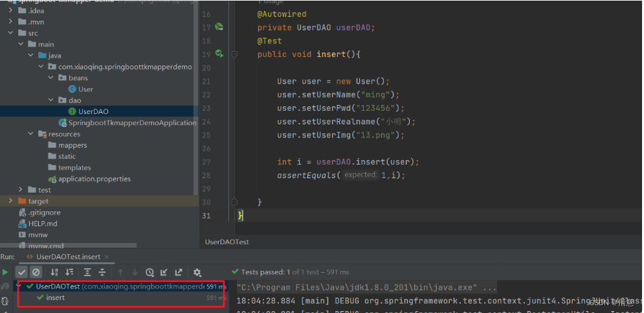The image size is (644, 313).
Task: Expand the target folder
Action: [x=10, y=201]
